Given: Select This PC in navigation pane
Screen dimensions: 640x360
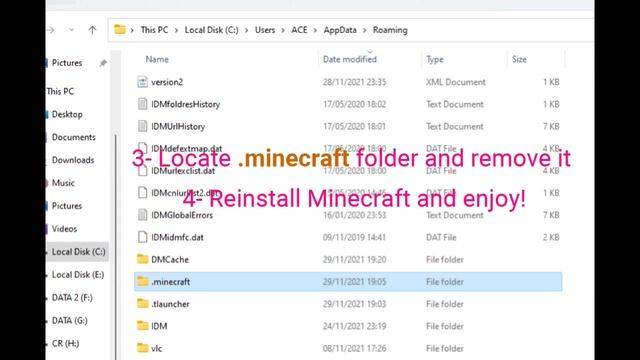Looking at the screenshot, I should pyautogui.click(x=60, y=91).
